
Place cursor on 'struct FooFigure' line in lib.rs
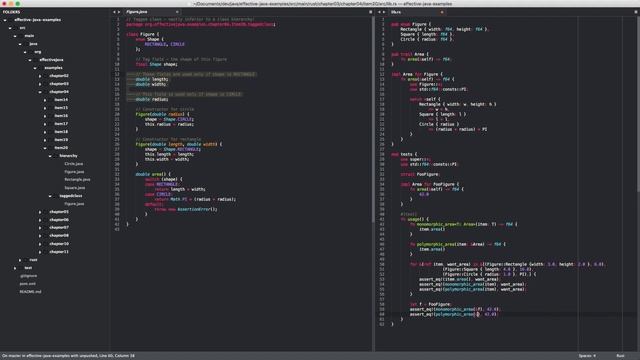pyautogui.click(x=420, y=174)
